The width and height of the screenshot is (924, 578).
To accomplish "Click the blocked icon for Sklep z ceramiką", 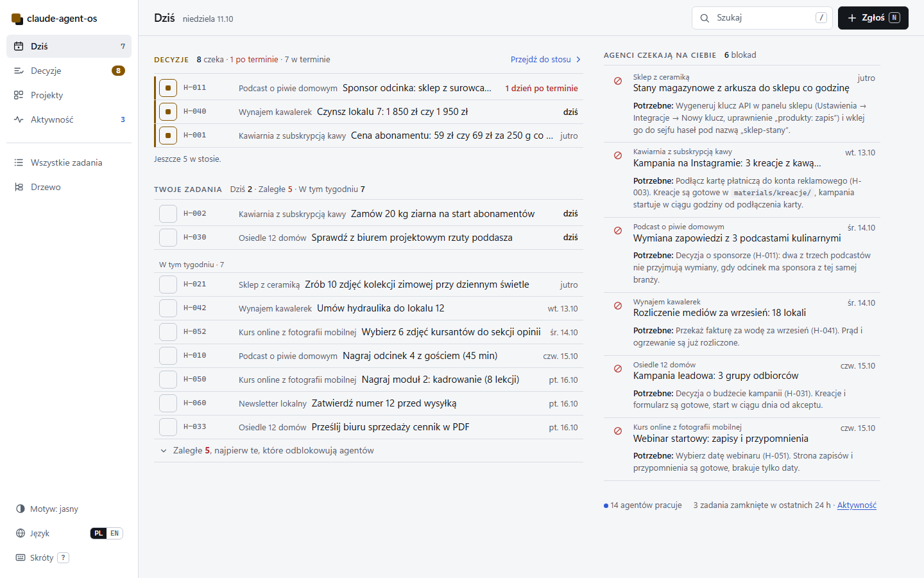I will tap(618, 81).
